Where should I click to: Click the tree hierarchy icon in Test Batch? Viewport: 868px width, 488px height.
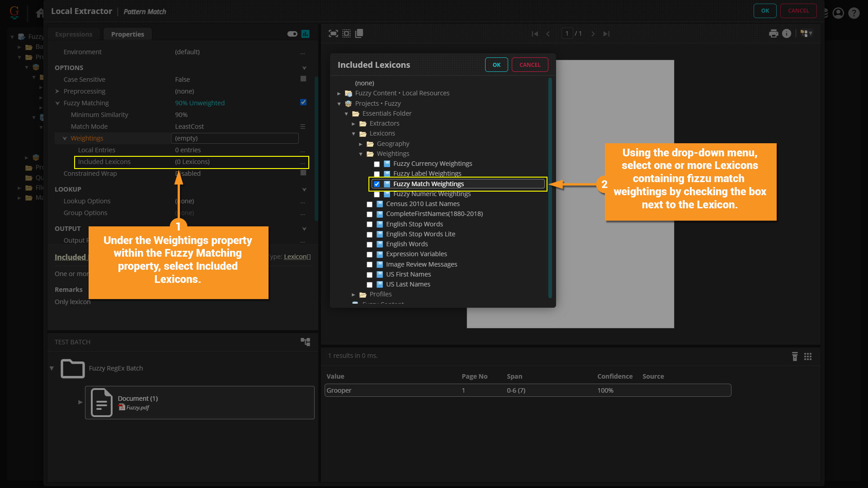point(306,342)
